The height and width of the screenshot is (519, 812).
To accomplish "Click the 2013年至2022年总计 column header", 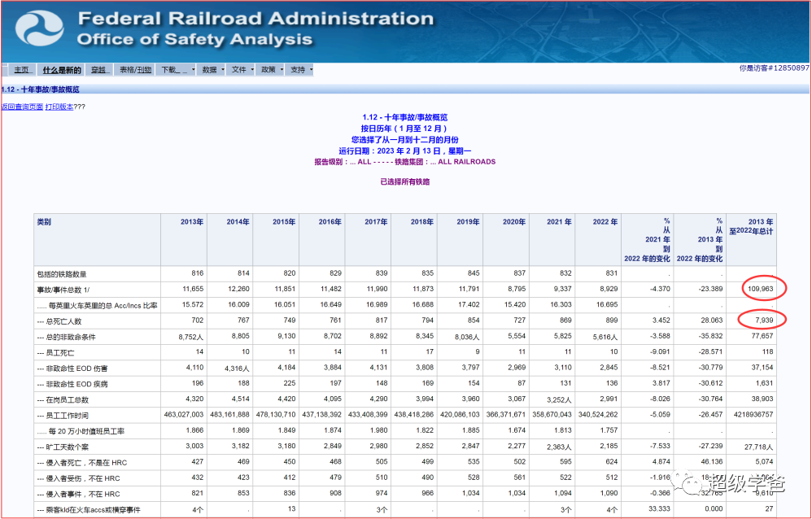I will coord(752,226).
